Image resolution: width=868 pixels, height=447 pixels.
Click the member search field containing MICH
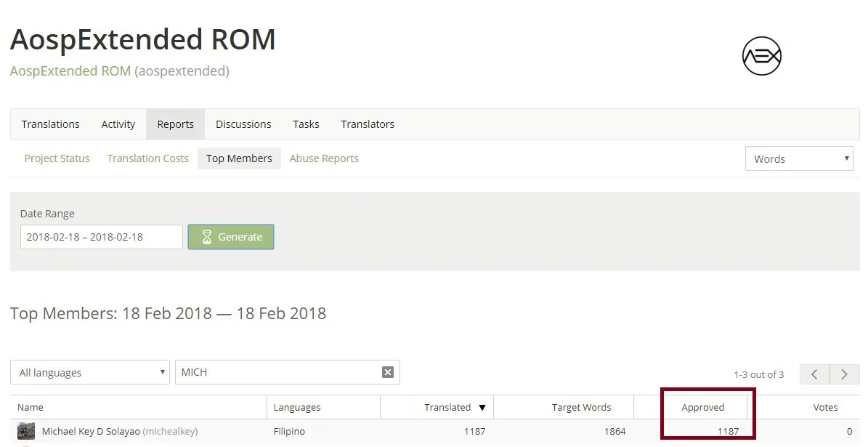(288, 372)
